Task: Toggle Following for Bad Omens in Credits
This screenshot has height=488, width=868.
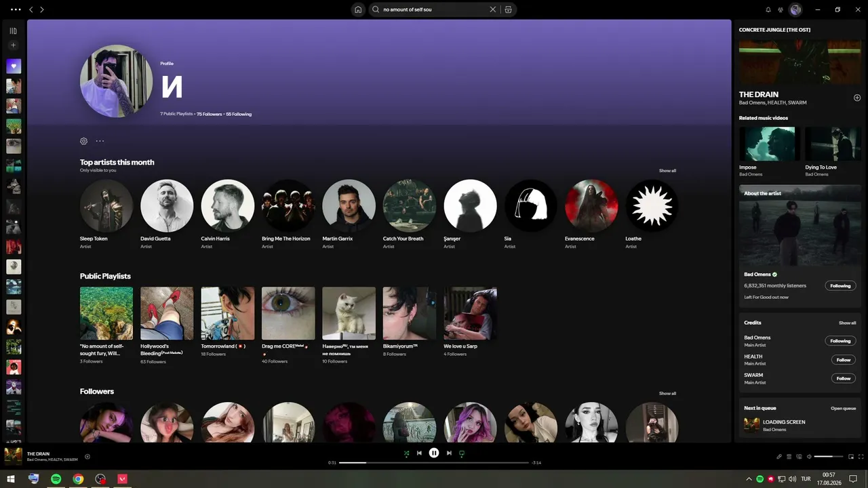Action: point(840,341)
